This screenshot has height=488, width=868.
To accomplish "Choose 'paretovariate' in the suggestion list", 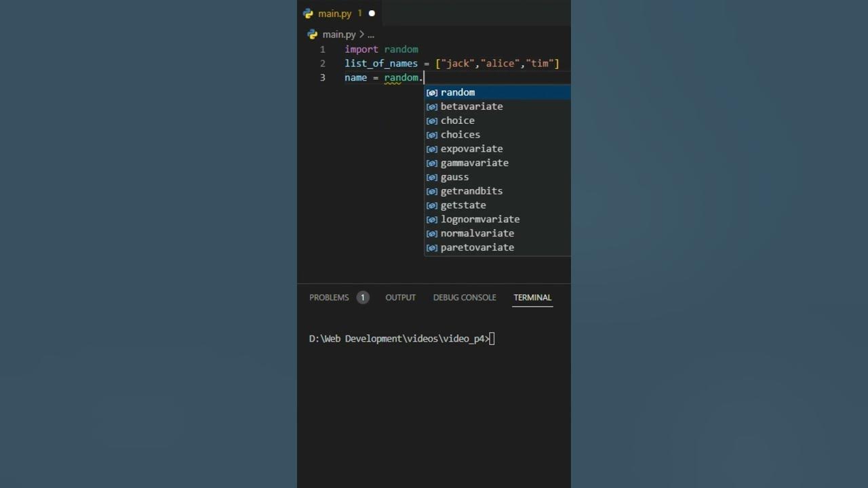I will (498, 247).
